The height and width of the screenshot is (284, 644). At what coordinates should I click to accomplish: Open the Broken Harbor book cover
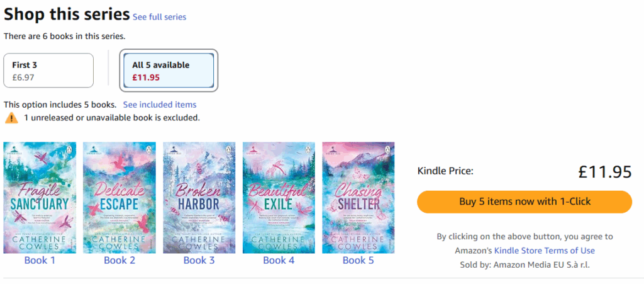tap(199, 198)
